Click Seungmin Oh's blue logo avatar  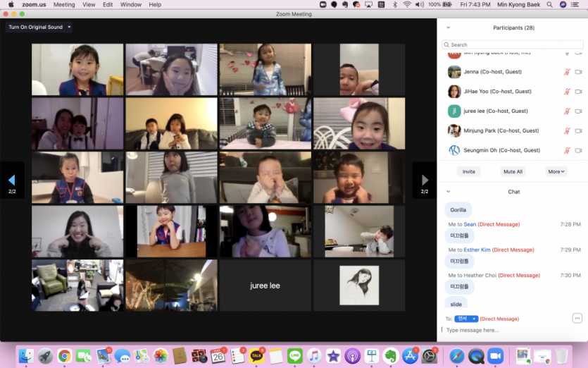point(454,150)
